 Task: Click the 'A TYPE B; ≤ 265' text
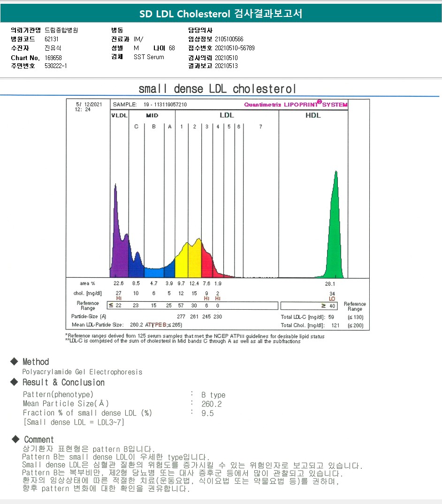(x=164, y=325)
